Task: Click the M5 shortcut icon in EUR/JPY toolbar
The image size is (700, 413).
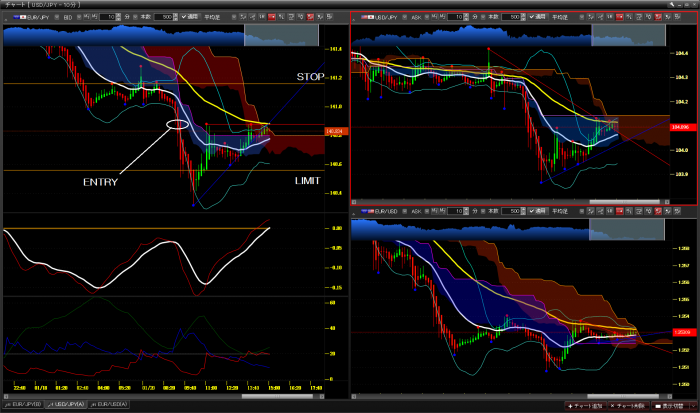Action: click(x=94, y=17)
